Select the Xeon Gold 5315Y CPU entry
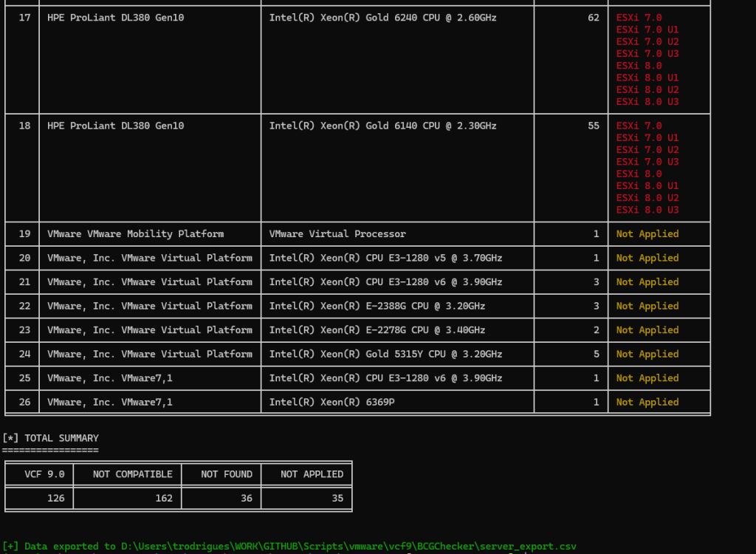The image size is (756, 554). tap(385, 354)
